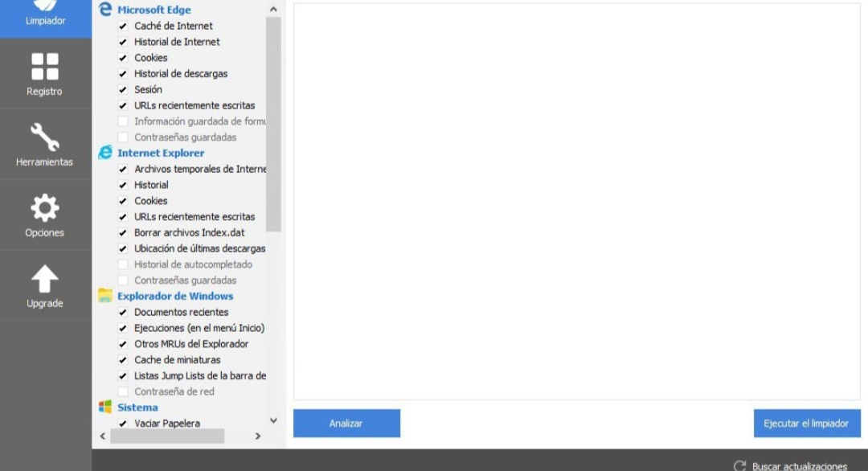This screenshot has width=868, height=471.
Task: Click the Microsoft Edge logo icon
Action: pos(105,10)
